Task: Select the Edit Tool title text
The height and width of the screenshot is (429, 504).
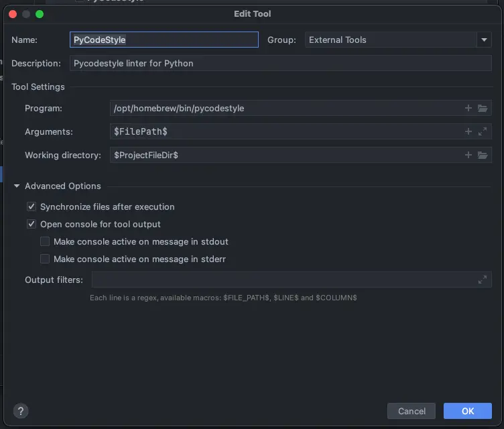Action: click(x=252, y=14)
